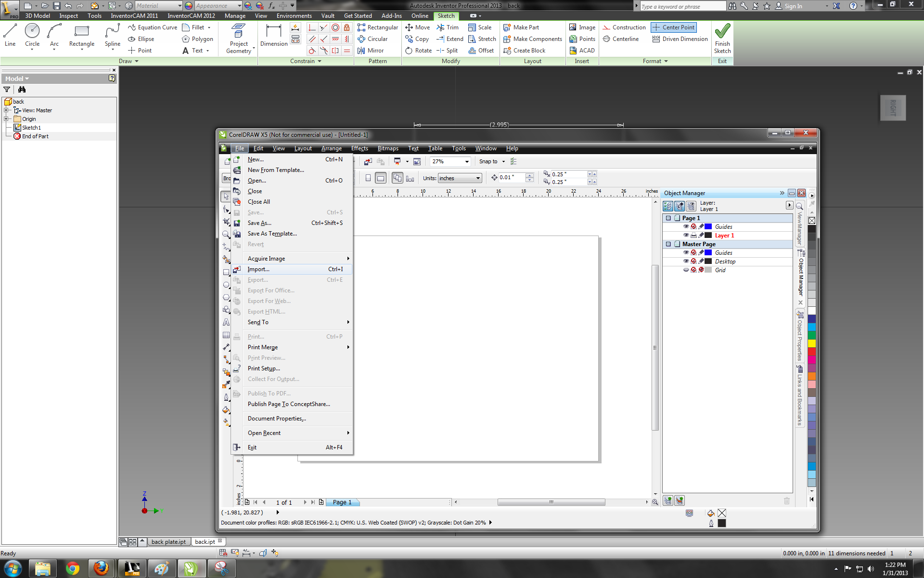Image resolution: width=924 pixels, height=578 pixels.
Task: Click the Create Block button
Action: point(524,51)
